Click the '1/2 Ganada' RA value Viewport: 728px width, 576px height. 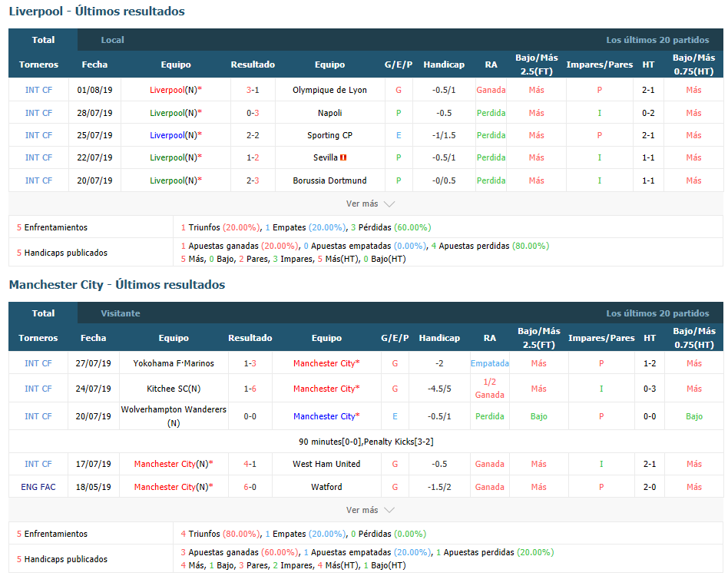[x=490, y=389]
